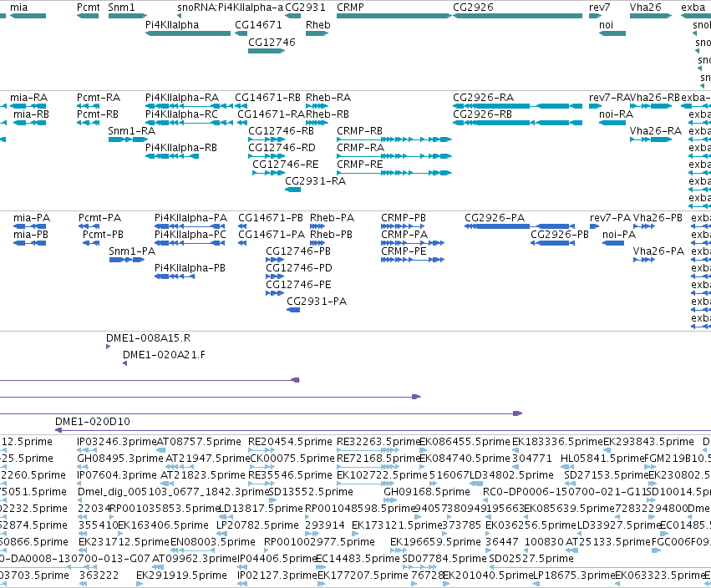711x588 pixels.
Task: Click the CG2926-RB transcript label
Action: pyautogui.click(x=482, y=114)
